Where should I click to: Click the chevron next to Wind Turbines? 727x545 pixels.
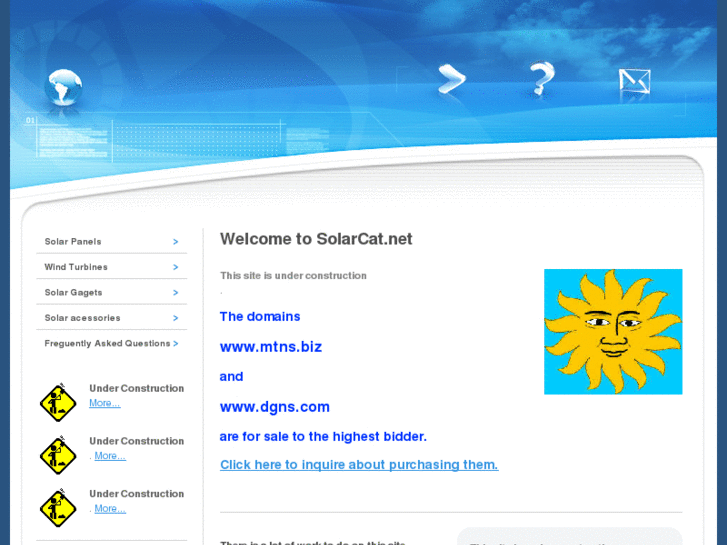coord(176,267)
